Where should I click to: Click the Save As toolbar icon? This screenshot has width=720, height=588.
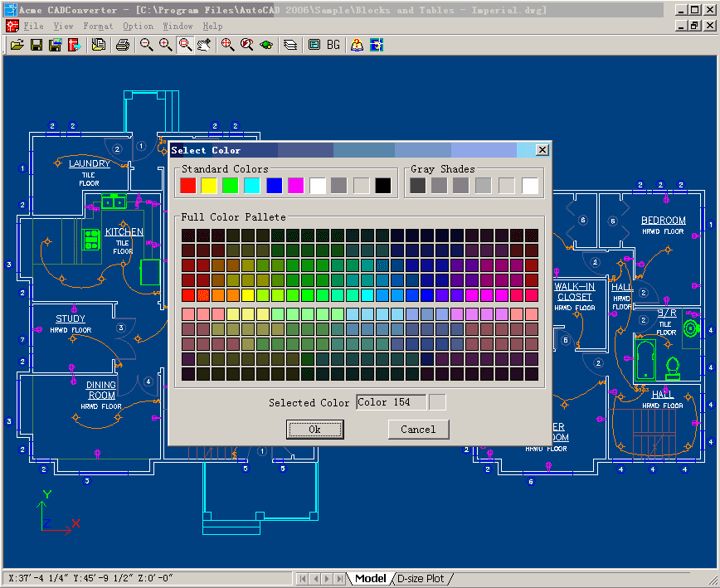click(55, 44)
